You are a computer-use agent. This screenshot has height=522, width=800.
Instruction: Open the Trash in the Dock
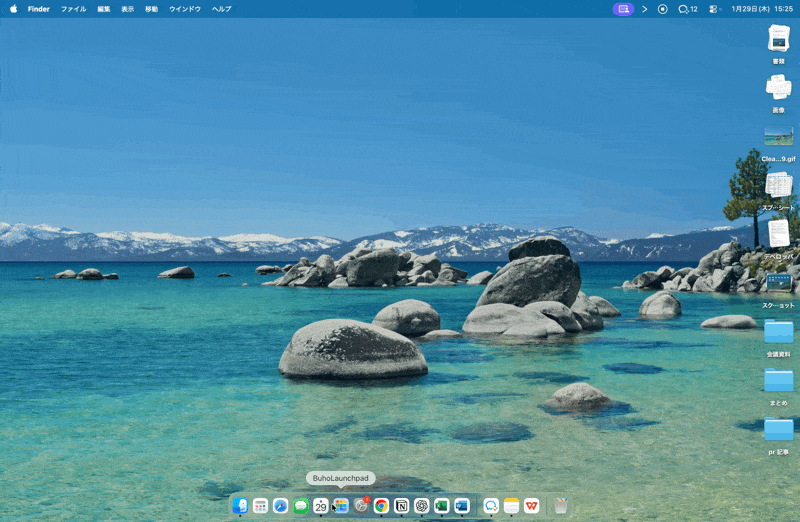click(x=561, y=506)
